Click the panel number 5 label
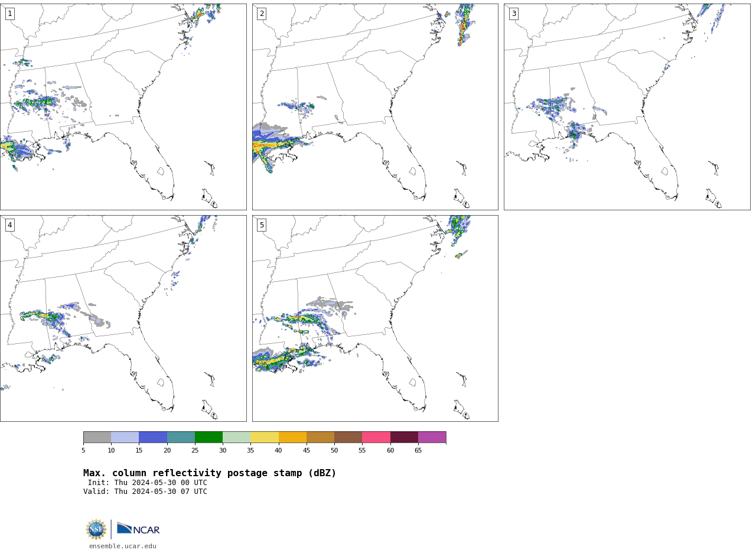Viewport: 756px width, 553px height. (262, 225)
